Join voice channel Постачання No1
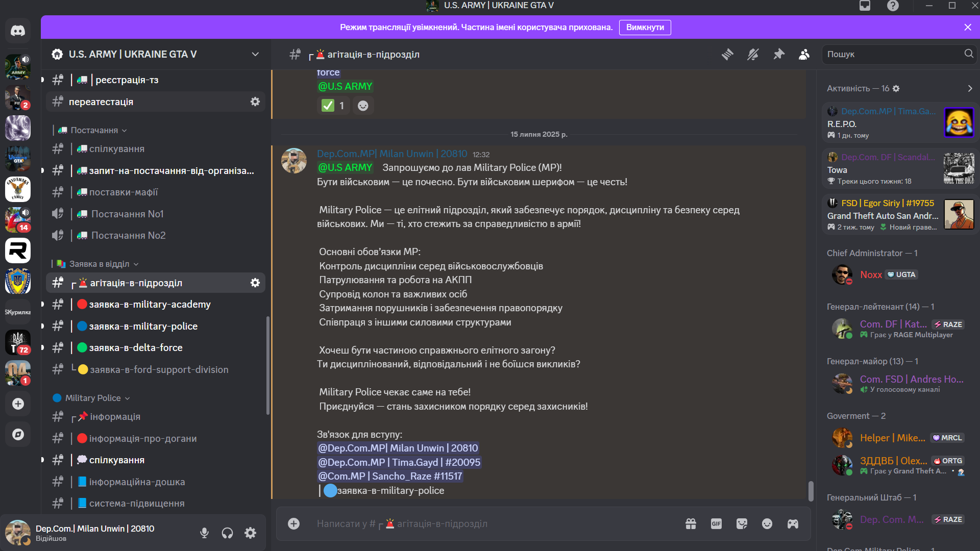Screen dimensions: 980x551 pos(156,214)
